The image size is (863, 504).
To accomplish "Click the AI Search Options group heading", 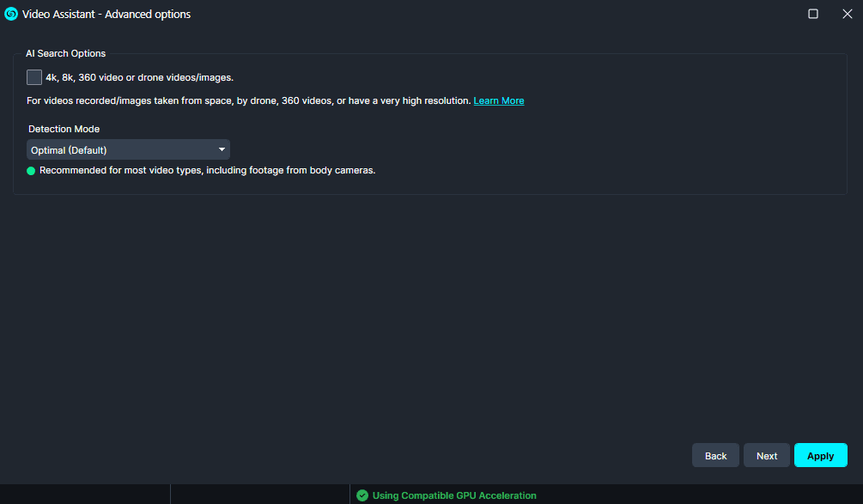I will coord(65,53).
